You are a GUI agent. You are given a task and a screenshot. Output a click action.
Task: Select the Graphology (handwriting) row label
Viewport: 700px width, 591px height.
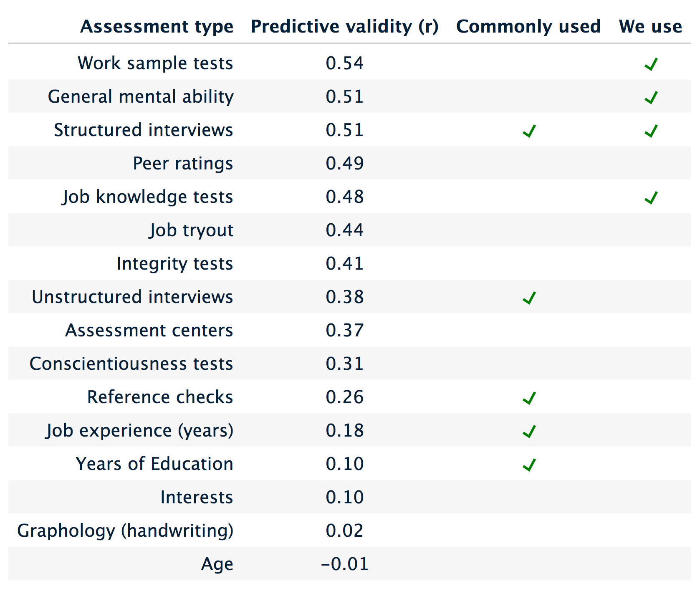(125, 531)
